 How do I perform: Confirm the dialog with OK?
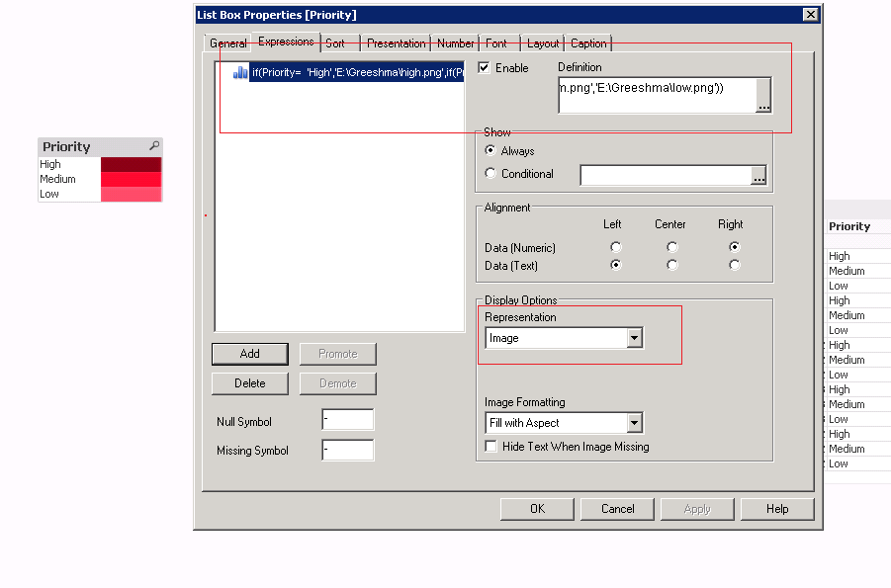pyautogui.click(x=537, y=509)
